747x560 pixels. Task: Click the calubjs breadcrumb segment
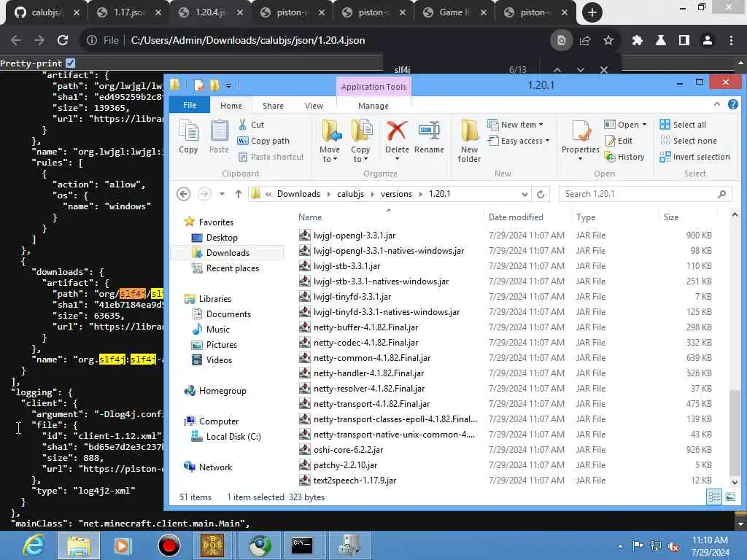tap(350, 194)
